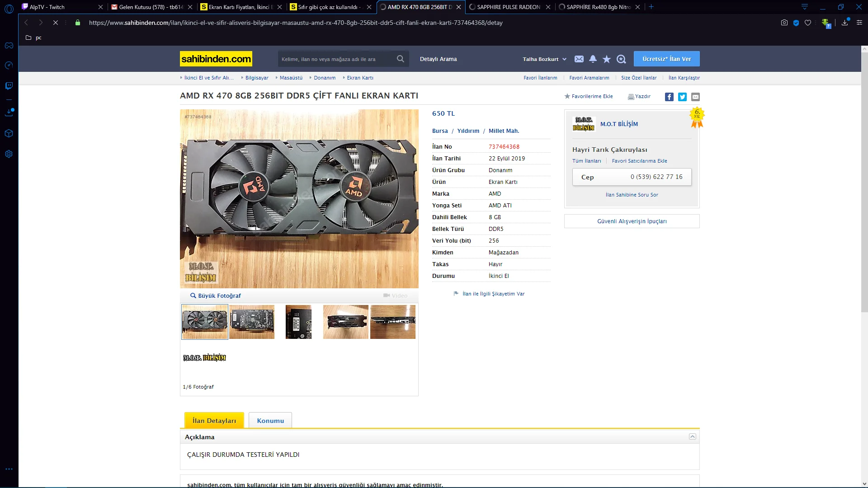Screen dimensions: 868x488
Task: Select the second photo thumbnail
Action: [x=252, y=322]
